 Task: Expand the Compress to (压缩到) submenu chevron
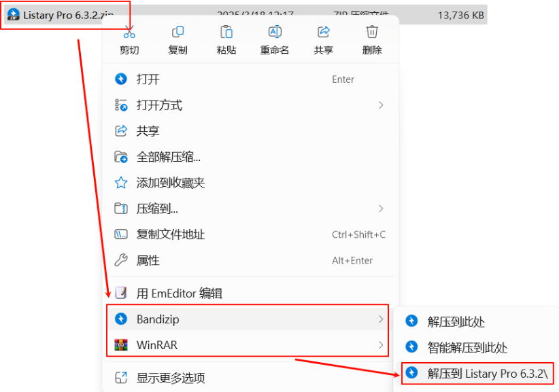click(381, 209)
